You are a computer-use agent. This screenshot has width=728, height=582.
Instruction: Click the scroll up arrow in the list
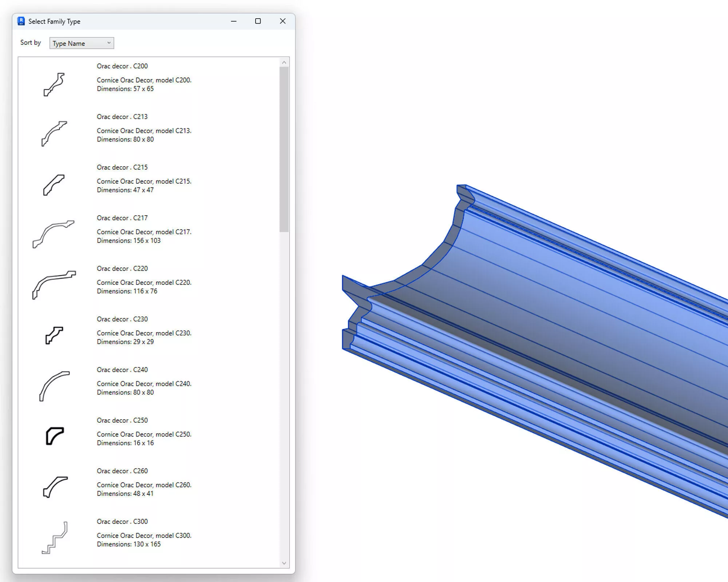(x=284, y=63)
